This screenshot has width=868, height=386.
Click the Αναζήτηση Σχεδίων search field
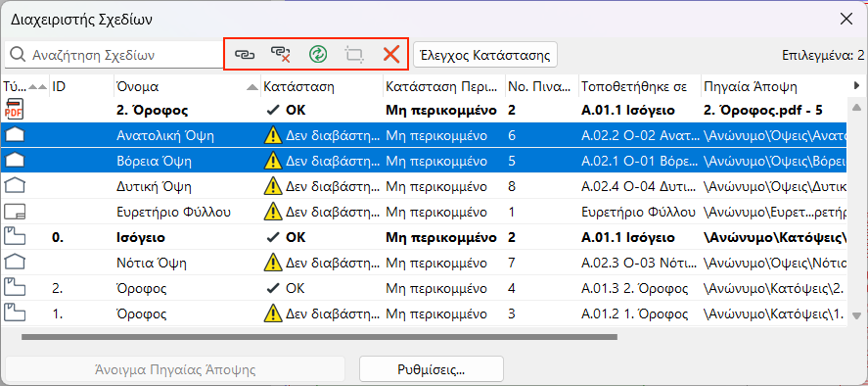point(114,55)
